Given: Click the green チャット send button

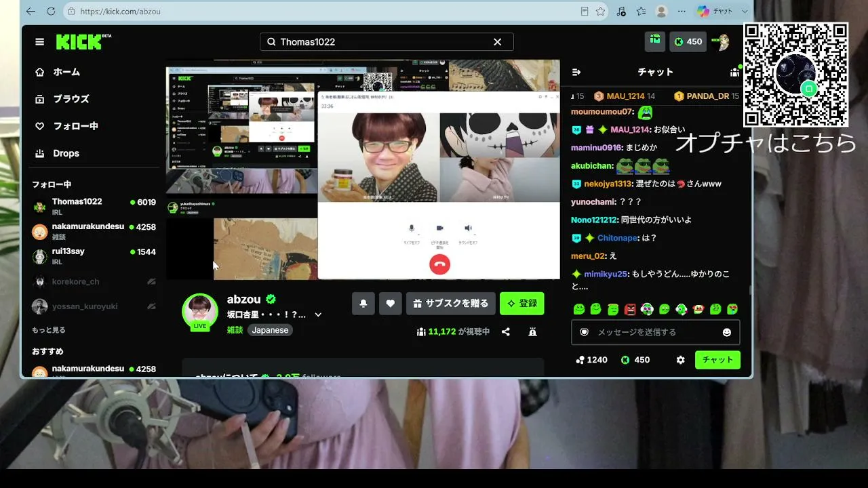Looking at the screenshot, I should pos(717,360).
